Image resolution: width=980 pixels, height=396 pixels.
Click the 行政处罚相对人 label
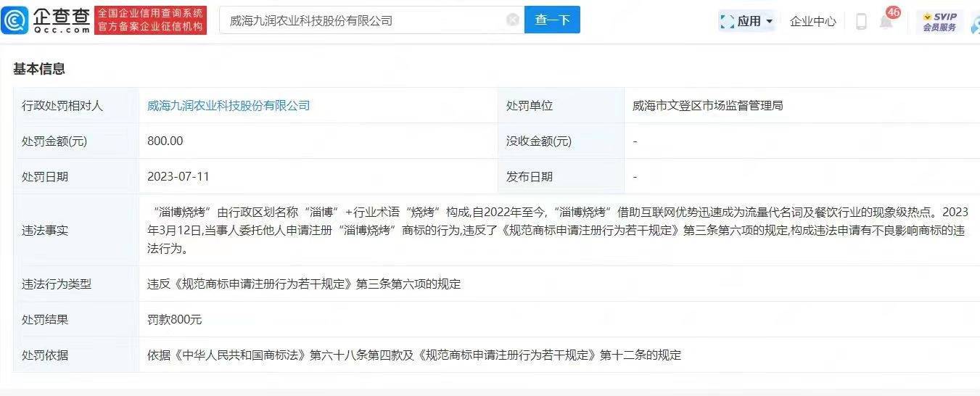click(62, 105)
